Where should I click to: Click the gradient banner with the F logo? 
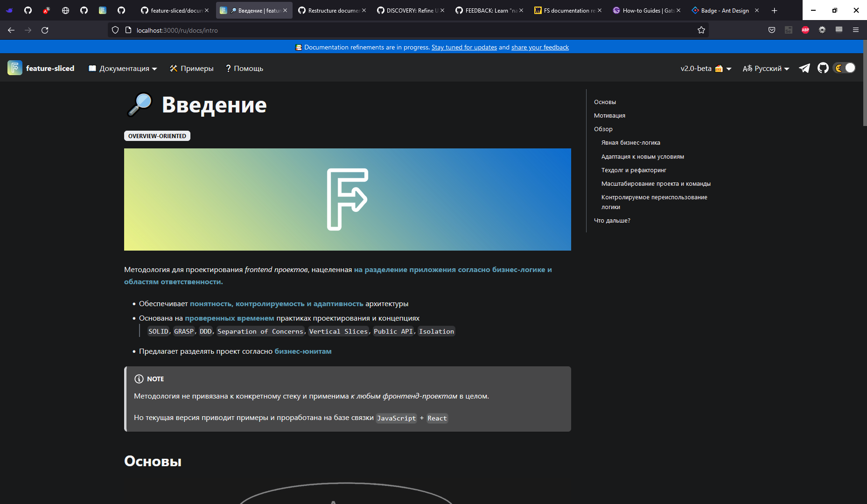[347, 199]
